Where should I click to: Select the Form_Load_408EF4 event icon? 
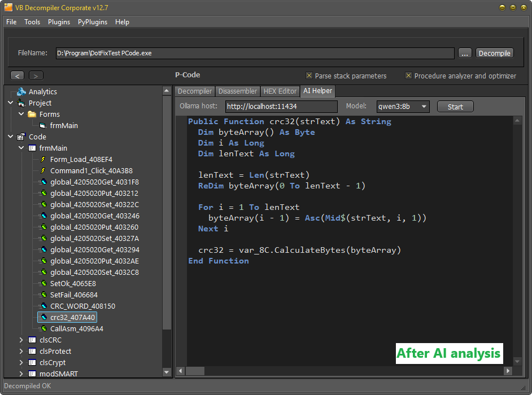43,159
